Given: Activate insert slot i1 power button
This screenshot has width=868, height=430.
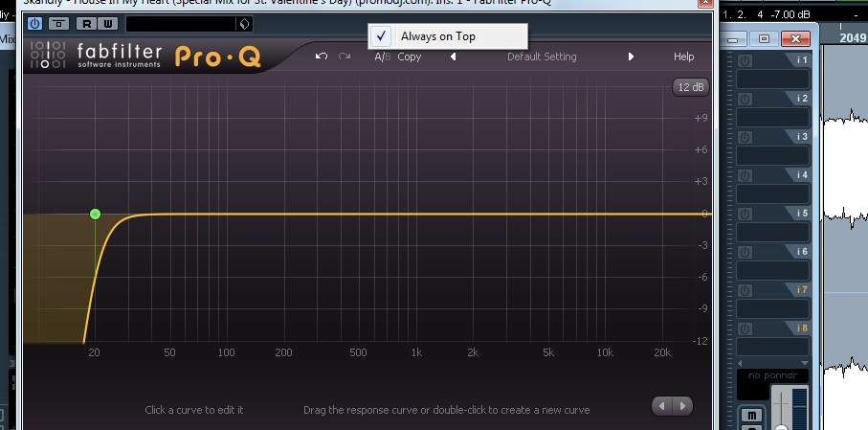Looking at the screenshot, I should coord(746,61).
